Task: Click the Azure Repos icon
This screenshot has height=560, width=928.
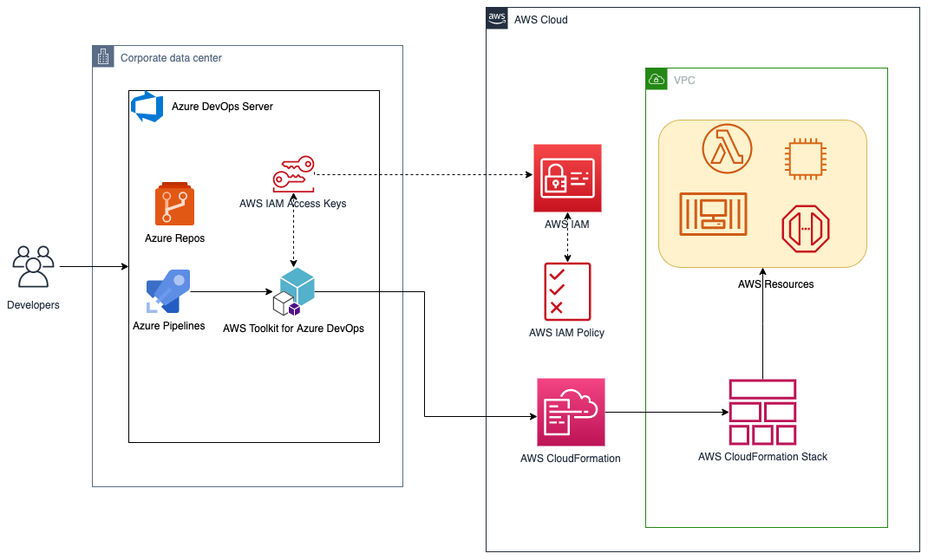Action: point(174,204)
